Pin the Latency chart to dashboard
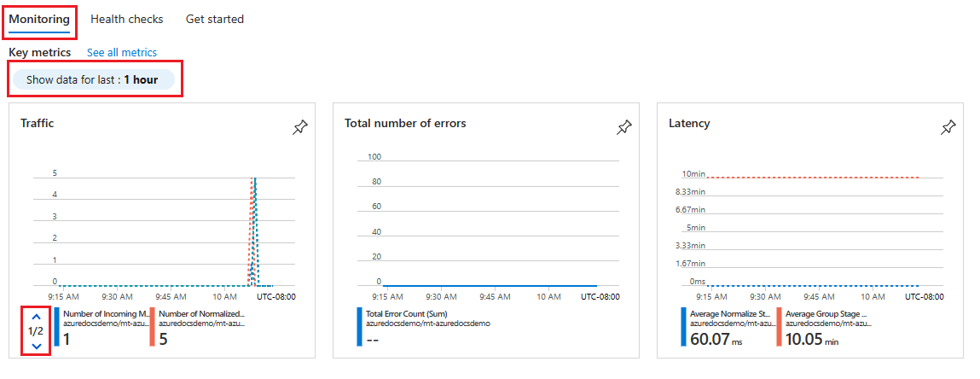 click(x=948, y=127)
